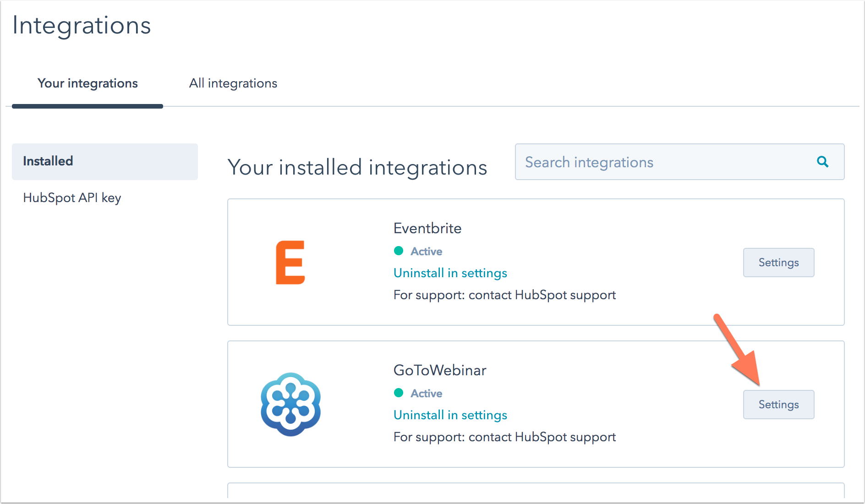Select Installed in the sidebar
The image size is (865, 504).
pos(105,161)
